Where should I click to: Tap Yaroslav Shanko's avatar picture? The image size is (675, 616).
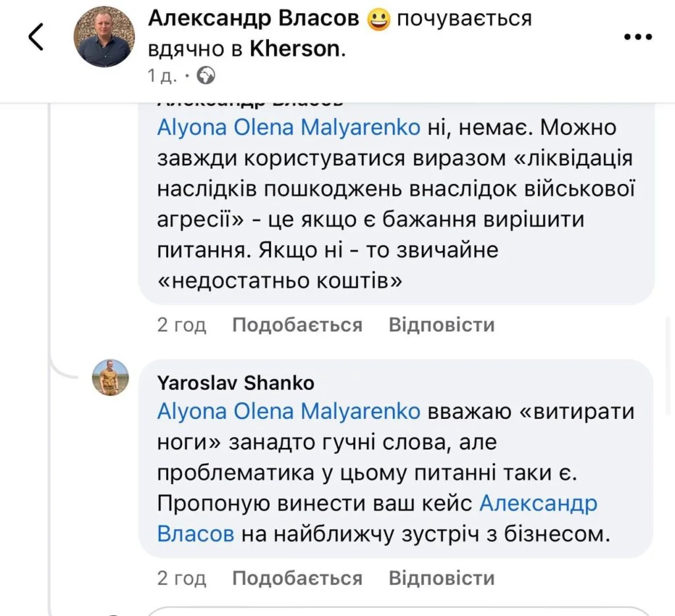click(x=110, y=378)
